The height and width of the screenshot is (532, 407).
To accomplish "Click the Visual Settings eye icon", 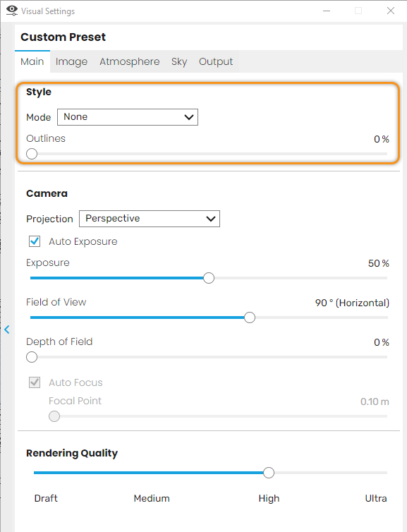I will tap(12, 11).
